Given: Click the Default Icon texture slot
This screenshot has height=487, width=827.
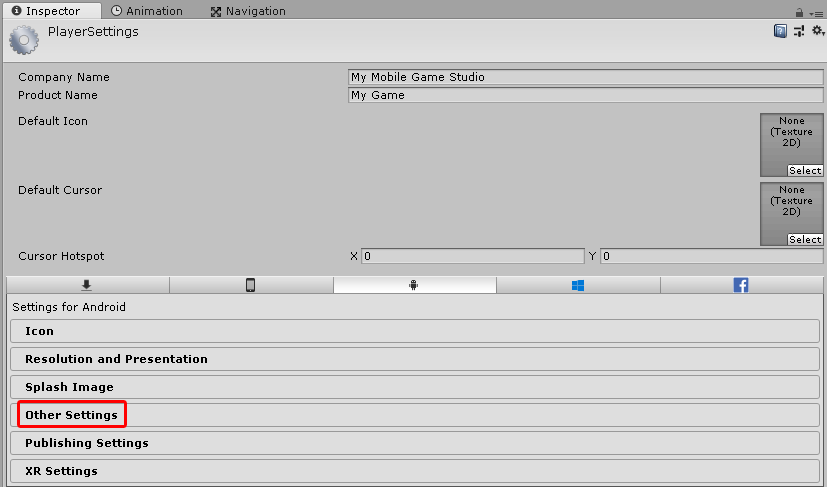Looking at the screenshot, I should (792, 145).
